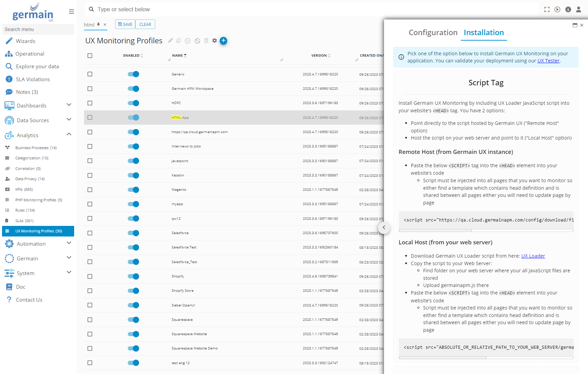Open the user account icon
Viewport: 588px width, 374px height.
tap(578, 10)
